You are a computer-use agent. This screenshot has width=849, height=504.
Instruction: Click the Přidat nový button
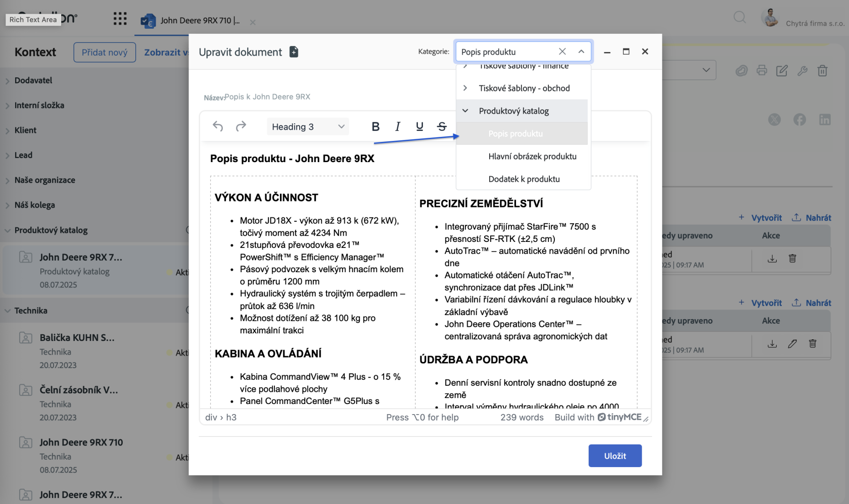pos(105,52)
